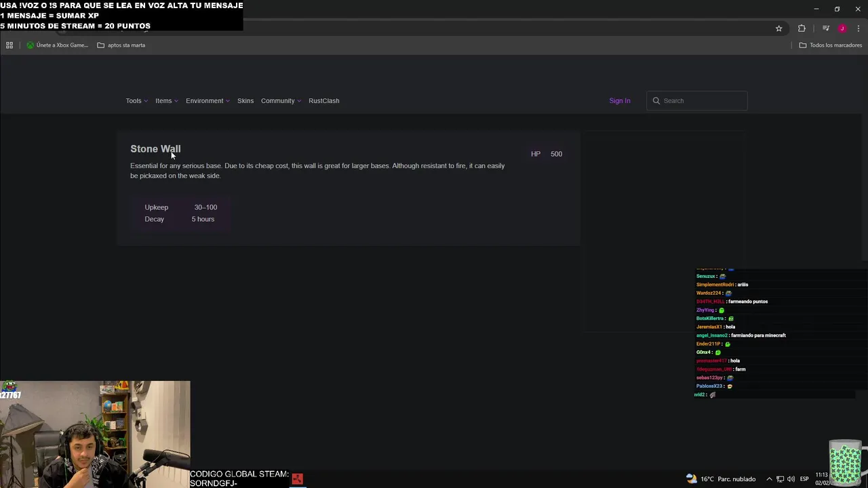Click chat message 'farmiando para minecraft'
The width and height of the screenshot is (868, 488).
click(758, 335)
